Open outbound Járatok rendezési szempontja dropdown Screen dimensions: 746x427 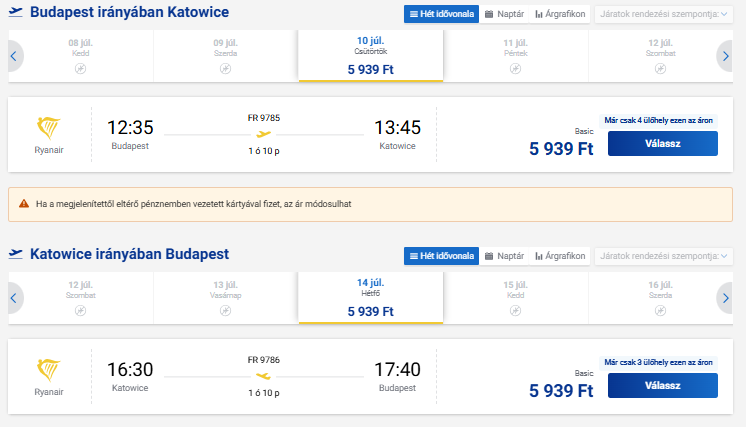pos(663,14)
